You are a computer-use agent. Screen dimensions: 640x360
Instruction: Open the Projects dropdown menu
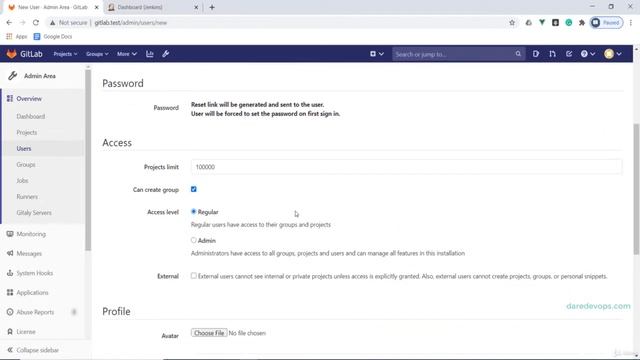(65, 54)
